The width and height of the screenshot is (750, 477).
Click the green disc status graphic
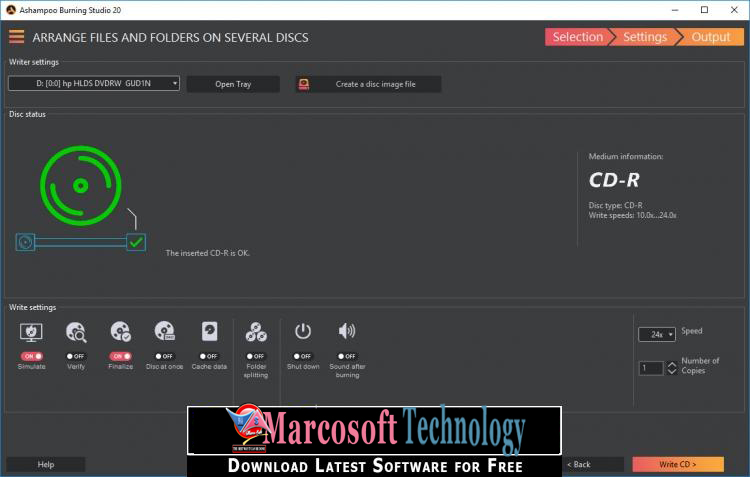point(81,186)
